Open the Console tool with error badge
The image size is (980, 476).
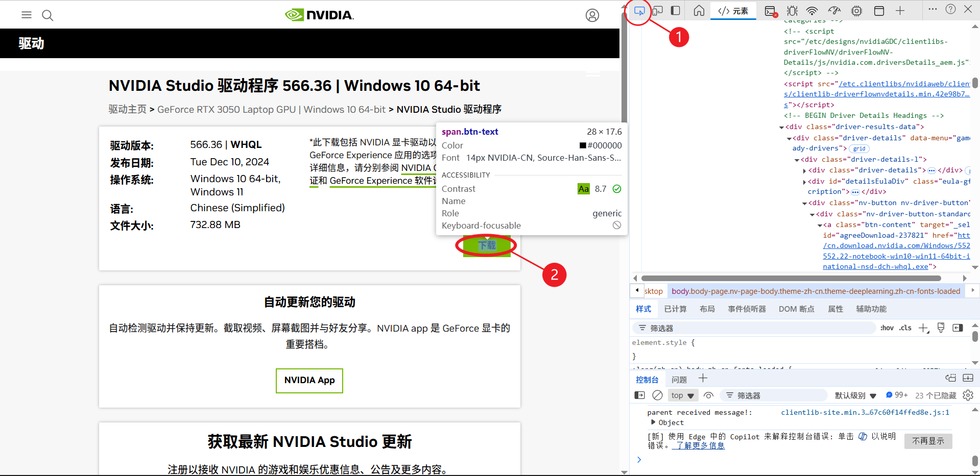771,11
